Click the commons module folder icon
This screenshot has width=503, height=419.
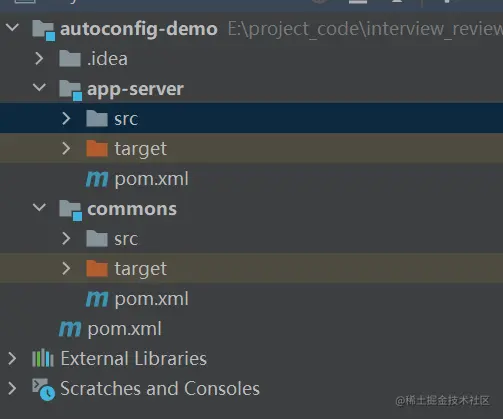point(70,210)
